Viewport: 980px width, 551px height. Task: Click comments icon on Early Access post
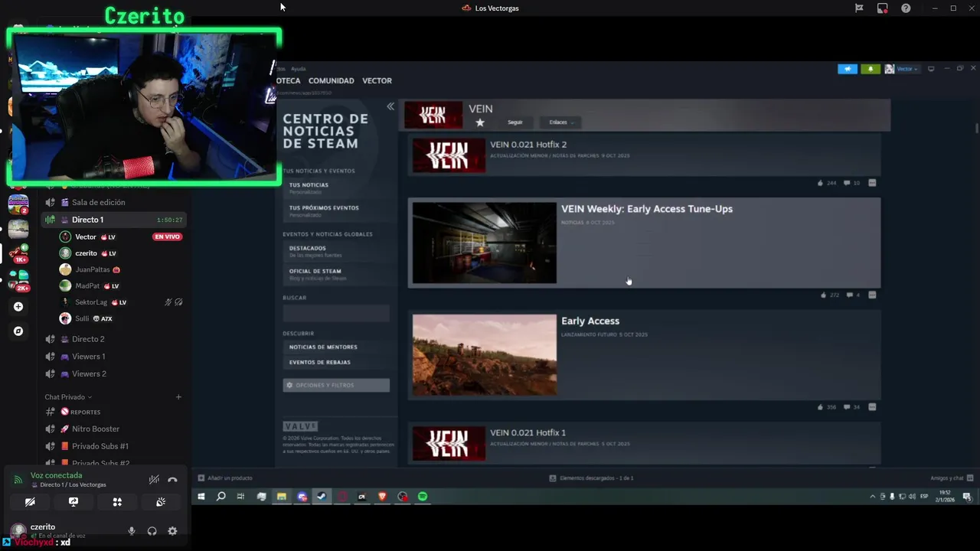pyautogui.click(x=847, y=407)
